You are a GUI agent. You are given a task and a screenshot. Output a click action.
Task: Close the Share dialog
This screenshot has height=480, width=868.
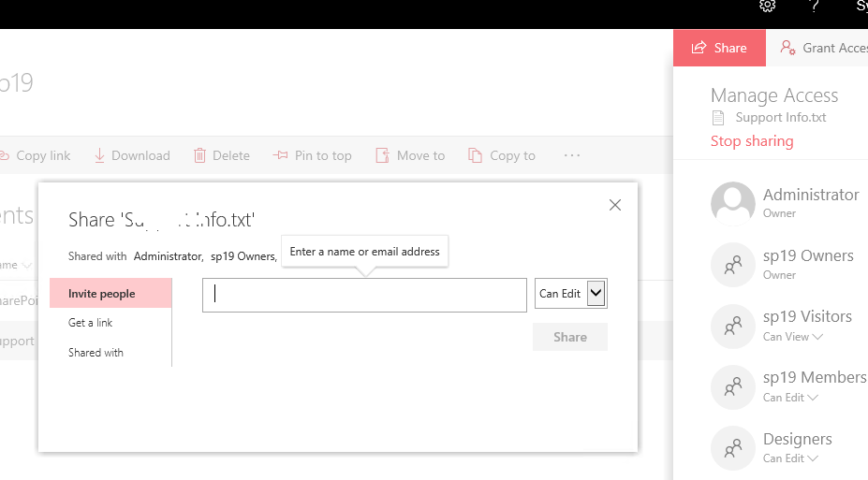pos(614,205)
